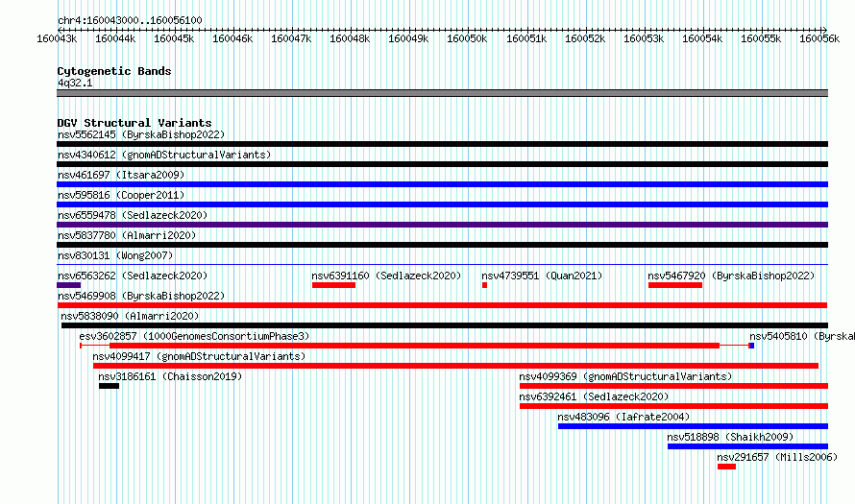
Task: Click the nsv4739551 (Quan2021) label
Action: click(542, 276)
